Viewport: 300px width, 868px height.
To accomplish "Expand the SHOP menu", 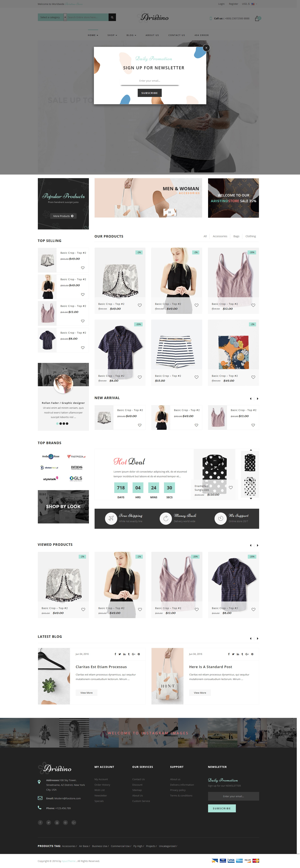I will pos(112,35).
